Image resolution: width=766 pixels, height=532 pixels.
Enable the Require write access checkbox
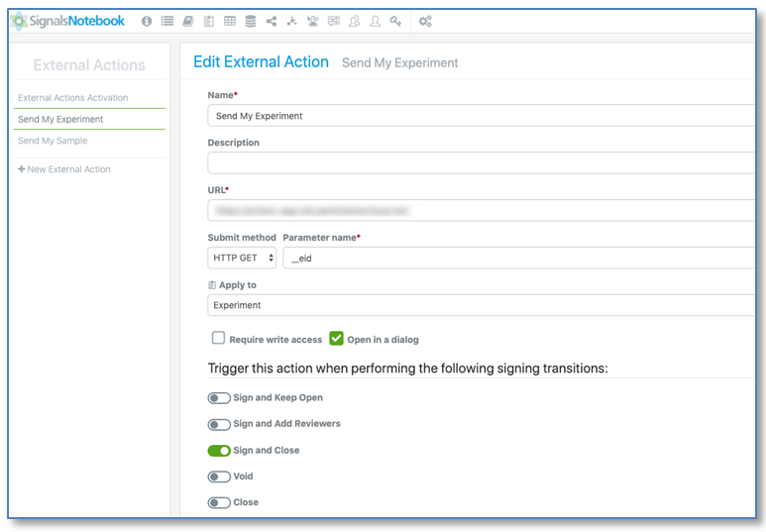tap(218, 338)
